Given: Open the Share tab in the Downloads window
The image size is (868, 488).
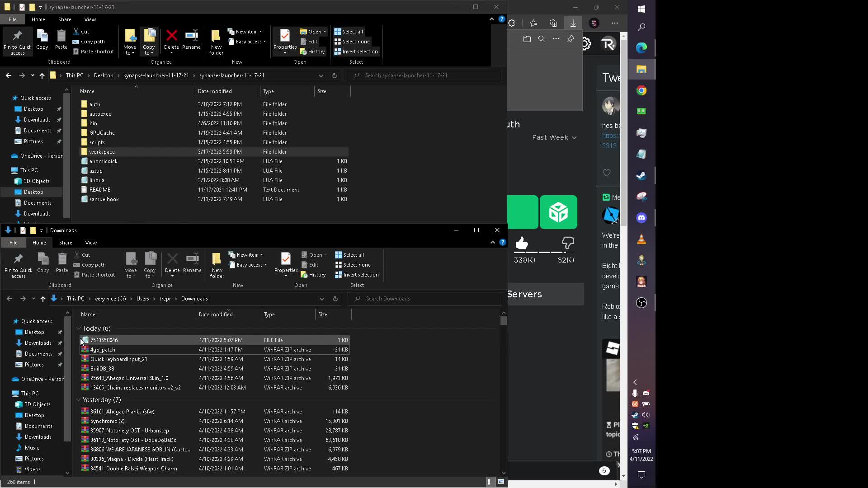Looking at the screenshot, I should click(x=65, y=243).
